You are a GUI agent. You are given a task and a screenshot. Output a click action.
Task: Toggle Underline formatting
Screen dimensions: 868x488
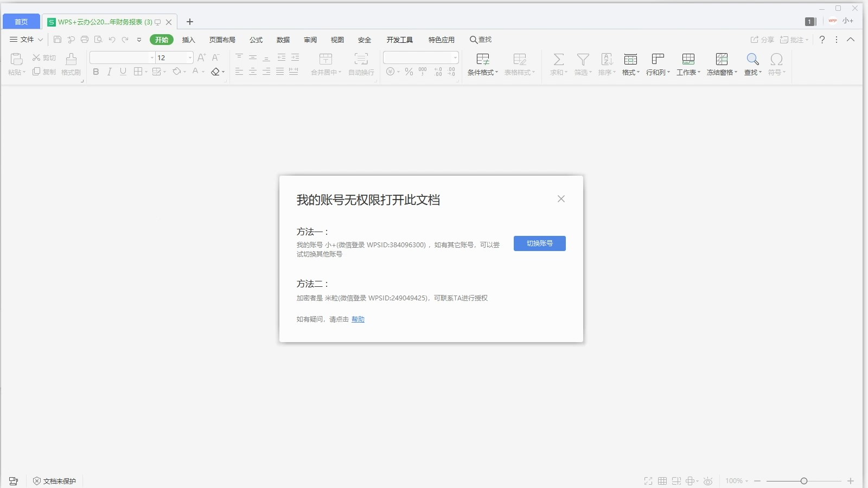pyautogui.click(x=123, y=72)
